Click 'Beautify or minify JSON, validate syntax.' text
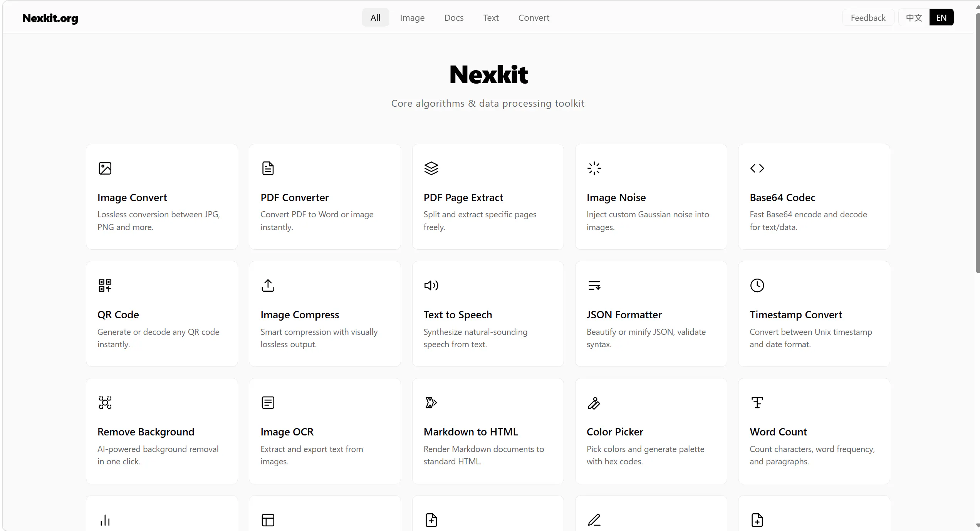 coord(646,338)
